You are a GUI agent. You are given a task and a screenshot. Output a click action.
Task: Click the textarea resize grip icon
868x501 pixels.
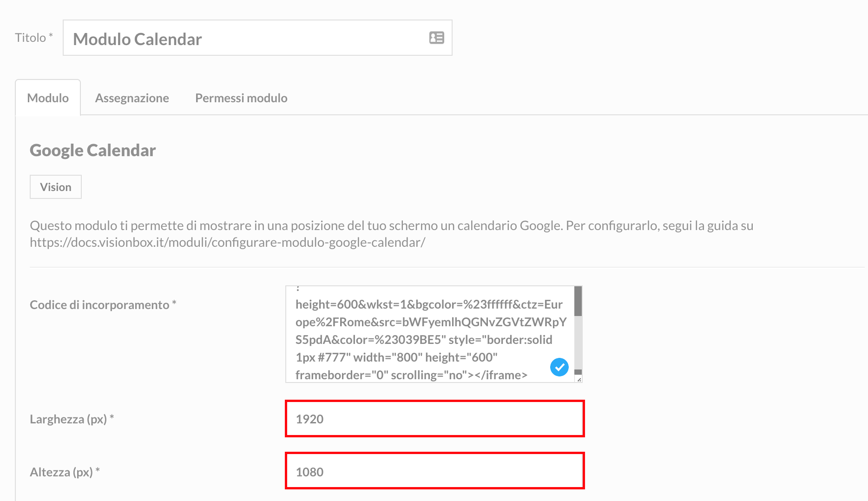point(579,380)
